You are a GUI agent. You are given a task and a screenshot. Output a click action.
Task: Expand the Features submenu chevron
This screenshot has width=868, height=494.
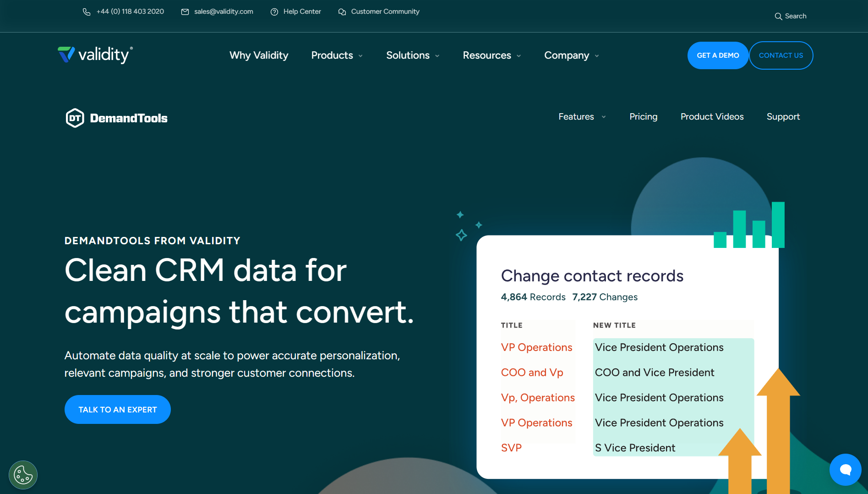pyautogui.click(x=604, y=117)
